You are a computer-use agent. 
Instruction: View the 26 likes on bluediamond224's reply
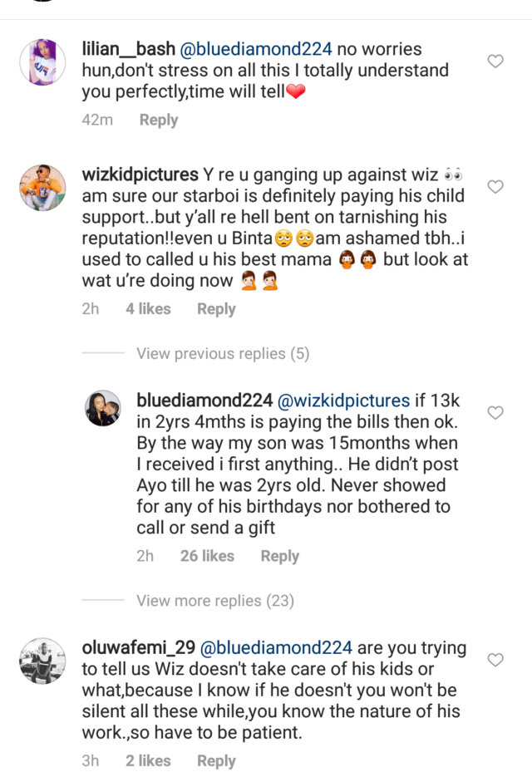tap(207, 557)
